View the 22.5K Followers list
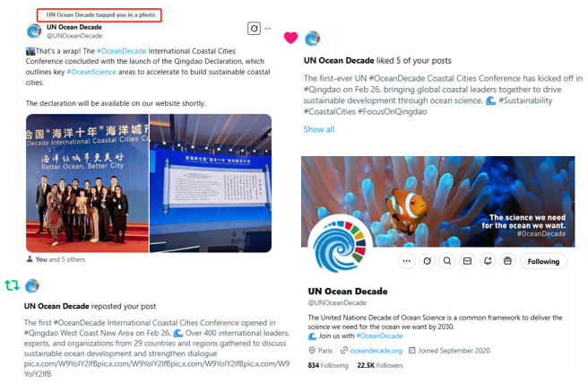Viewport: 588px width, 384px height. click(380, 365)
